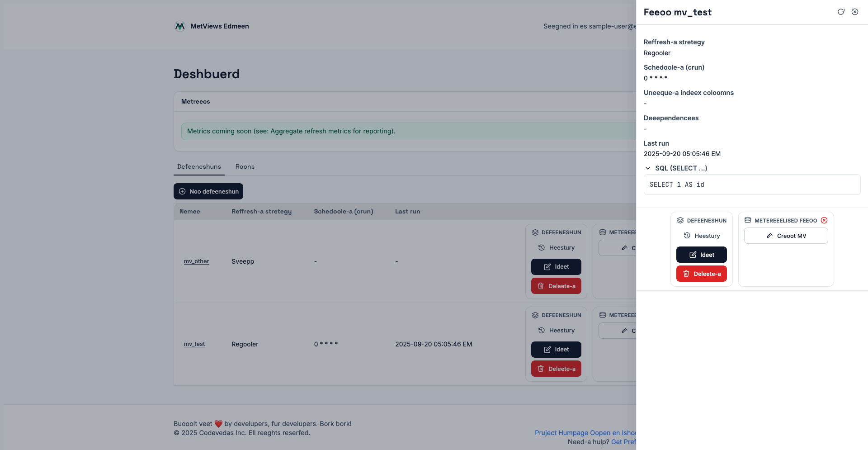Collapse the SQL (SELECT ...) section chevron
This screenshot has width=868, height=450.
(x=648, y=168)
